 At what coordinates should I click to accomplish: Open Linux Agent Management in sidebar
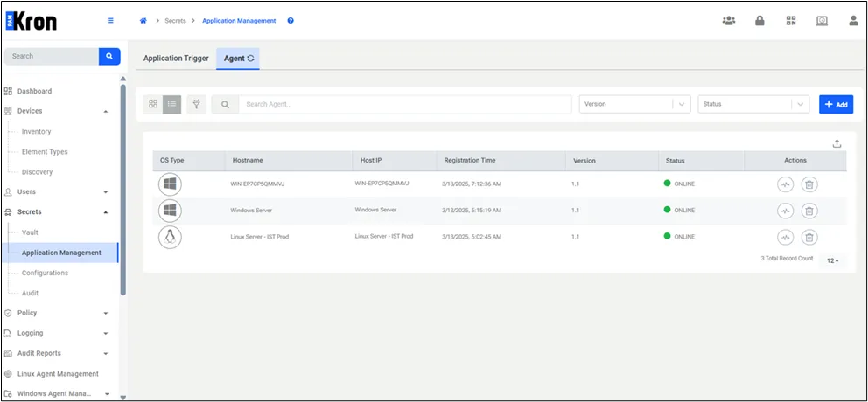pyautogui.click(x=58, y=374)
